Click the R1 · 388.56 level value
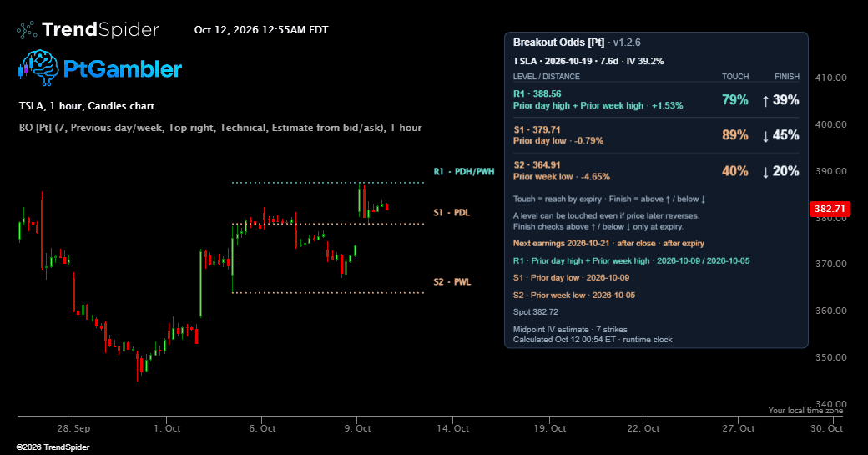The height and width of the screenshot is (455, 868). click(x=537, y=94)
